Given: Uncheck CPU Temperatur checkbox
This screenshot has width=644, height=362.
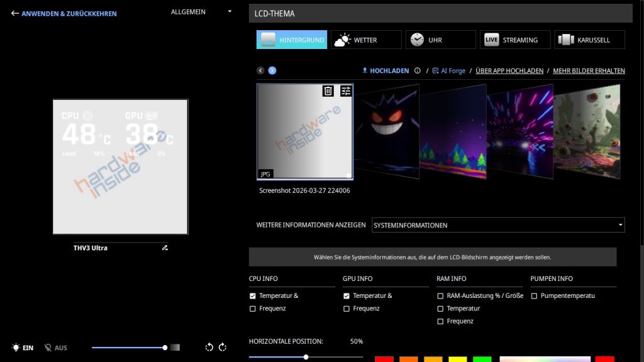Looking at the screenshot, I should (253, 296).
